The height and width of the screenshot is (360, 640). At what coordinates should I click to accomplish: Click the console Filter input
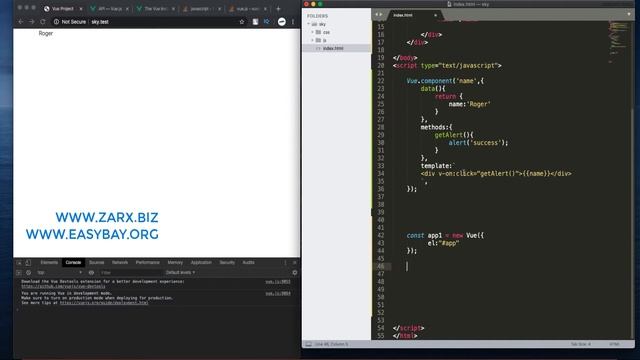(x=130, y=273)
